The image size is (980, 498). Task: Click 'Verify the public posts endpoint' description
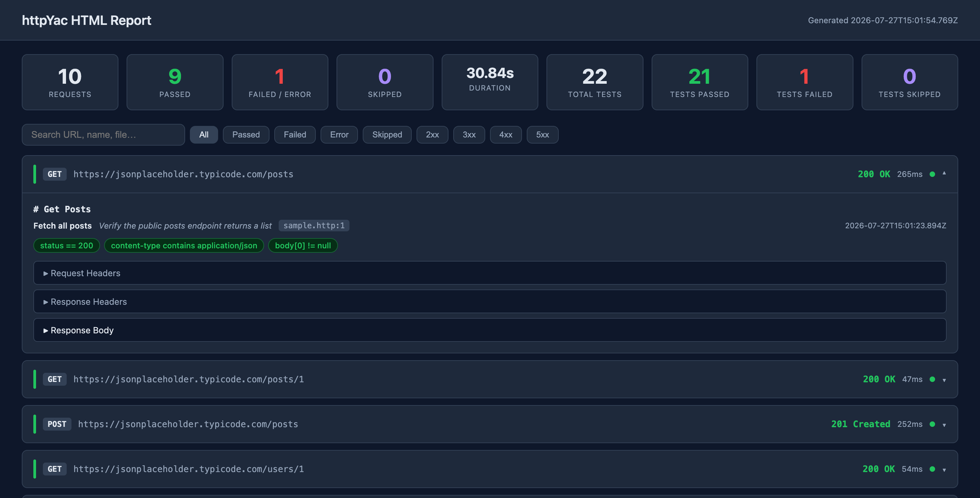185,226
